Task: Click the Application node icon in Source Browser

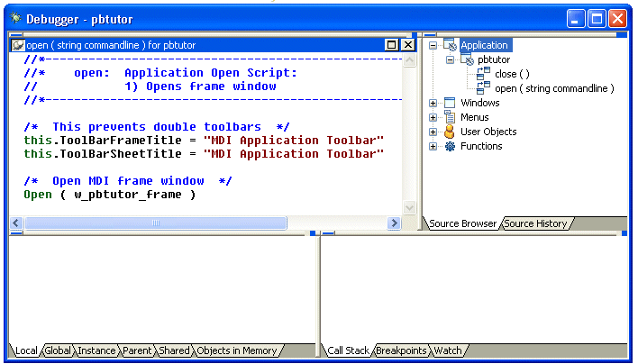Action: click(450, 45)
